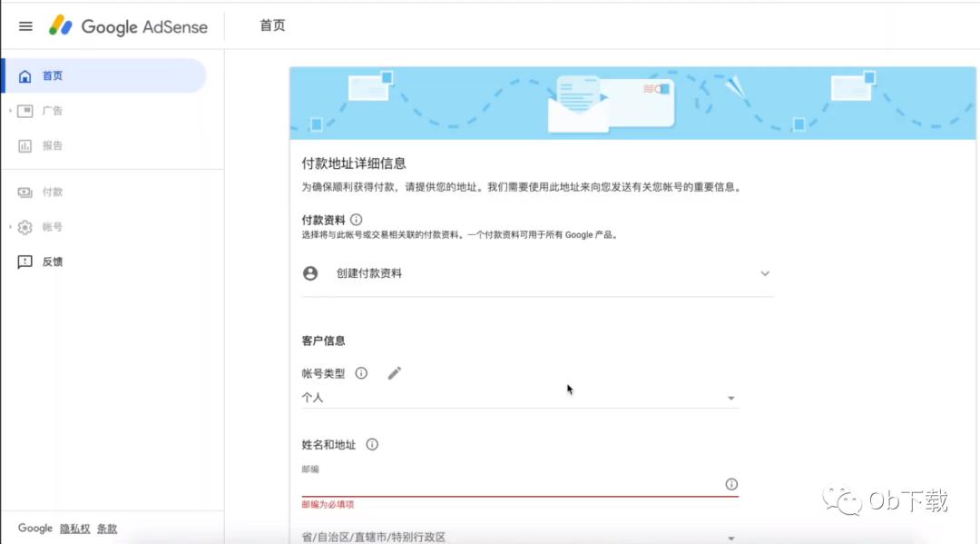
Task: Open the navigation hamburger menu
Action: coord(24,25)
